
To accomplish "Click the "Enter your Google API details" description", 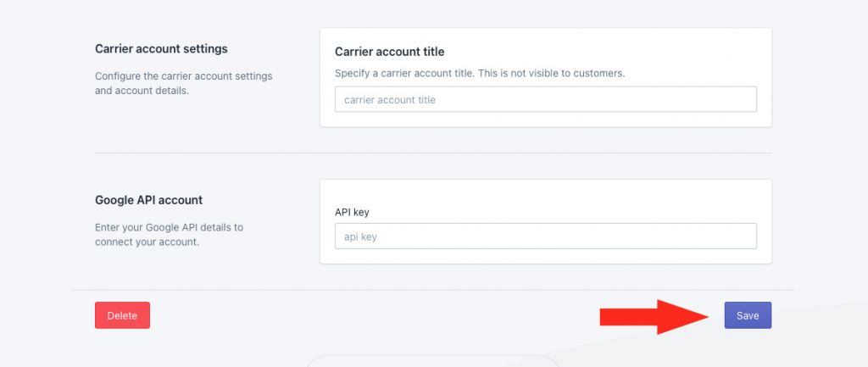I will point(169,227).
